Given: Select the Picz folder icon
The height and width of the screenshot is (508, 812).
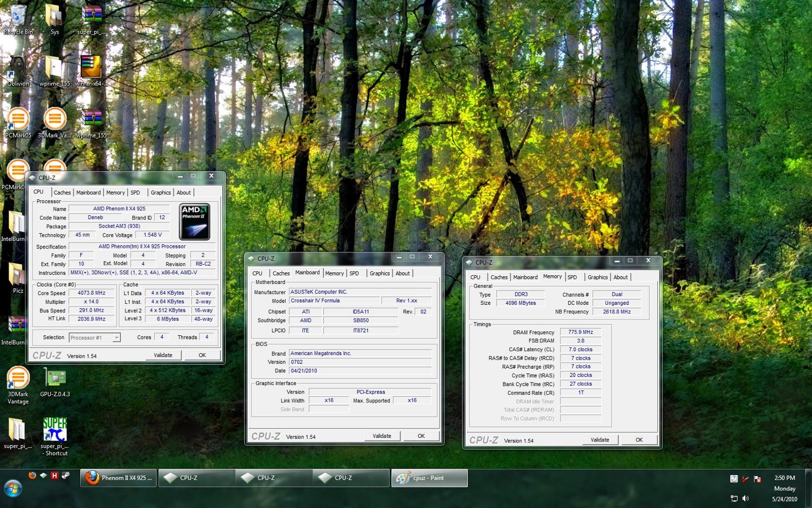Looking at the screenshot, I should (x=18, y=278).
